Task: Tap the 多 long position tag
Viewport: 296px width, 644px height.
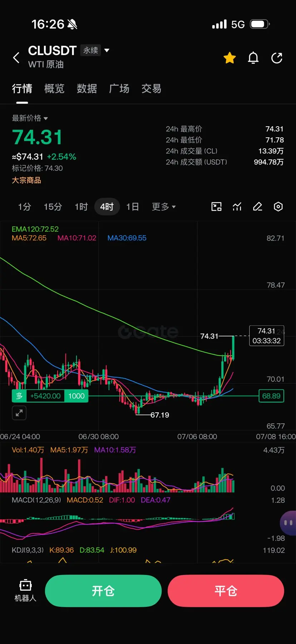Action: (20, 396)
